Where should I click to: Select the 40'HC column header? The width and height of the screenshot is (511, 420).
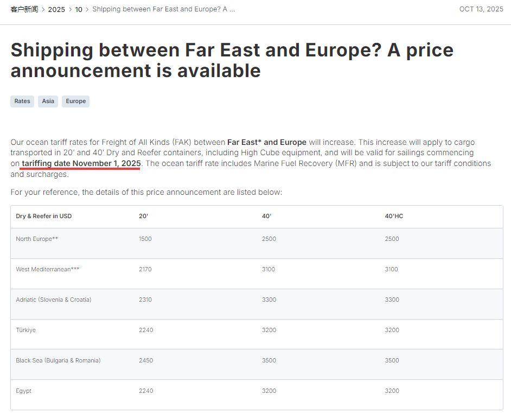click(394, 216)
